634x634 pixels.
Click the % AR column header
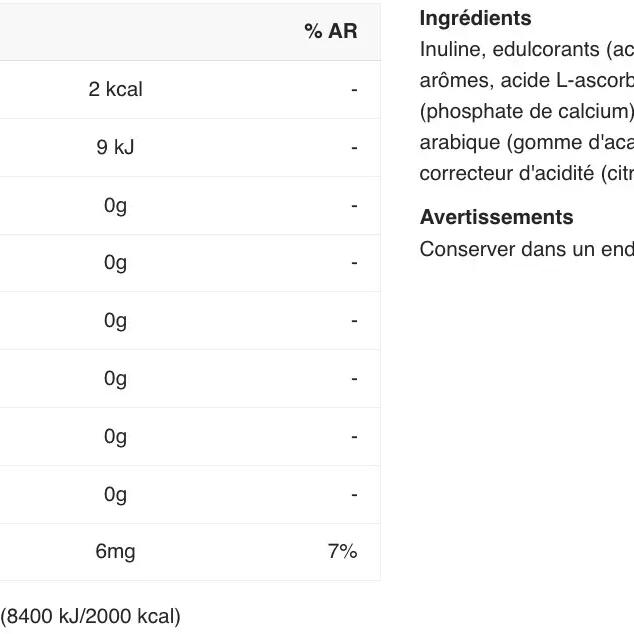(330, 31)
